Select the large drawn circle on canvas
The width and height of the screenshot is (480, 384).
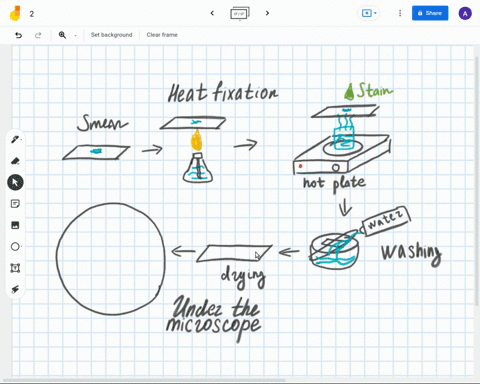pos(111,259)
